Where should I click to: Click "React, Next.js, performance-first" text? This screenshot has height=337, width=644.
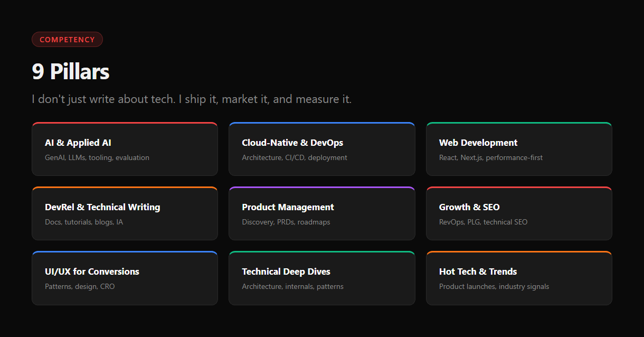click(491, 157)
